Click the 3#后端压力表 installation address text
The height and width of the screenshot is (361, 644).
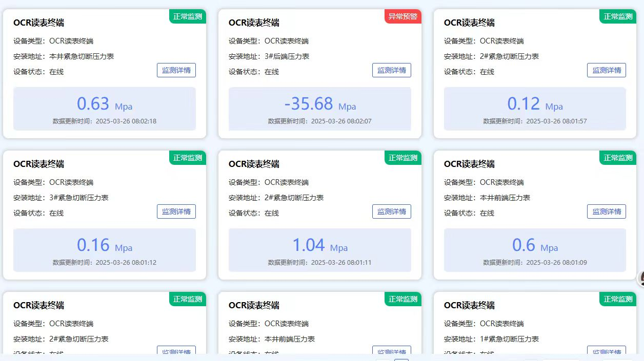[287, 56]
